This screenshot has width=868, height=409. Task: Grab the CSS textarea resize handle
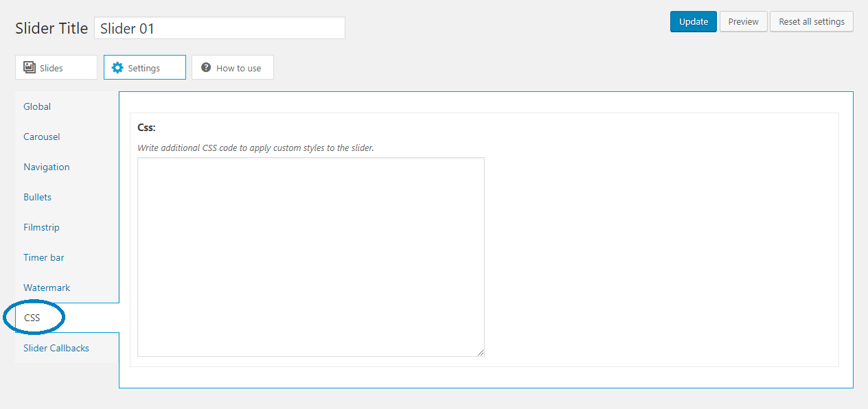(481, 353)
